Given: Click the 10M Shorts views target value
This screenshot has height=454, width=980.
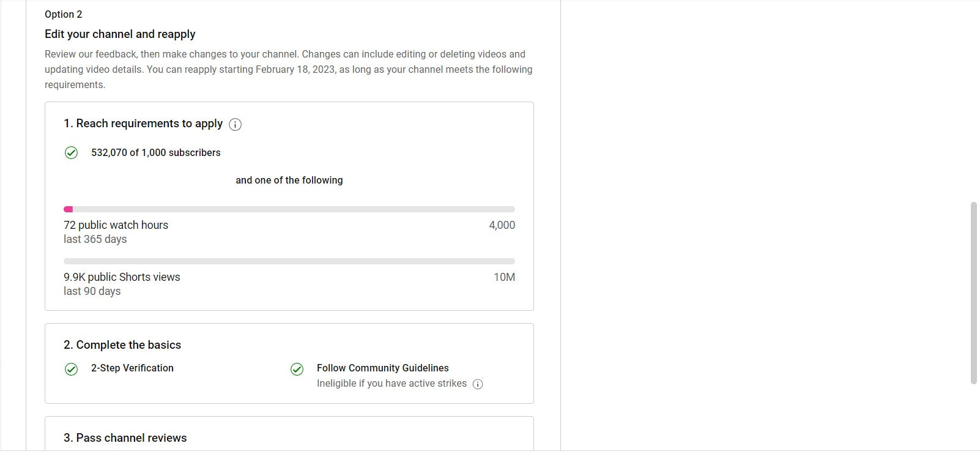Looking at the screenshot, I should 504,277.
